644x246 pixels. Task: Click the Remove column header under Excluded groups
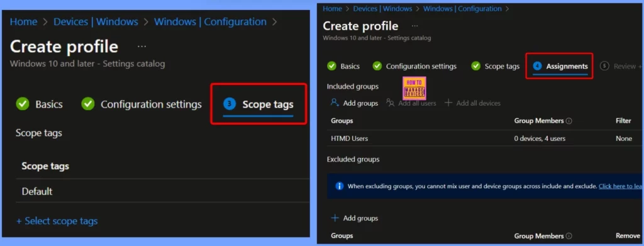click(x=628, y=236)
